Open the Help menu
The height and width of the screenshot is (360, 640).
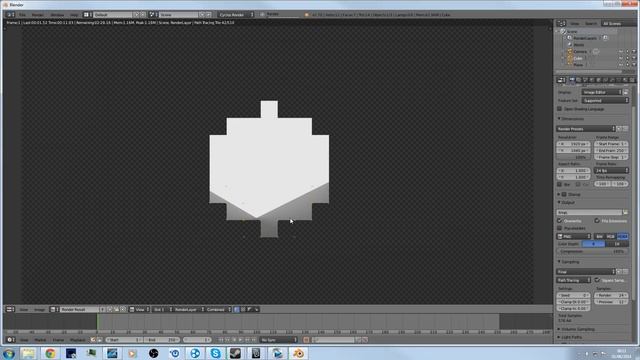[74, 15]
